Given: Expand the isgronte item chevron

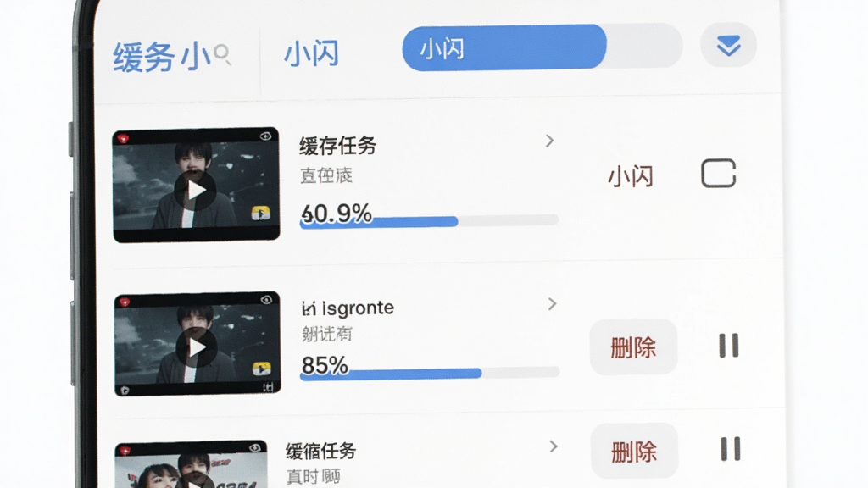Looking at the screenshot, I should click(x=552, y=304).
